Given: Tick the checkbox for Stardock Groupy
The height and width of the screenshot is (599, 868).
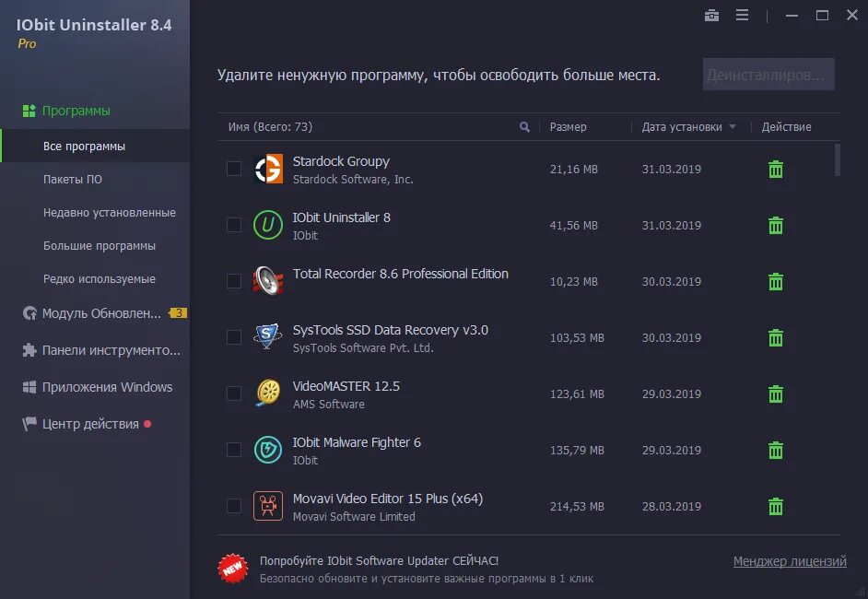Looking at the screenshot, I should [x=234, y=169].
